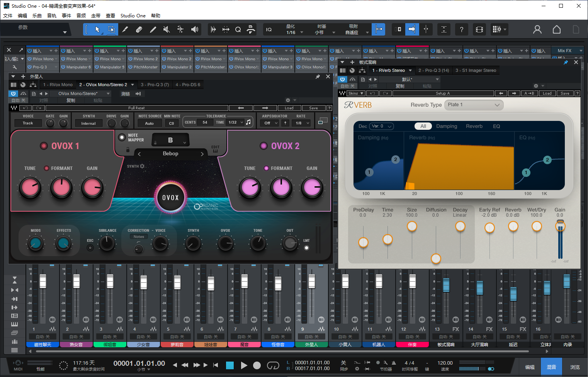Pin the 板式混响 plugin window
588x377 pixels.
[x=565, y=62]
